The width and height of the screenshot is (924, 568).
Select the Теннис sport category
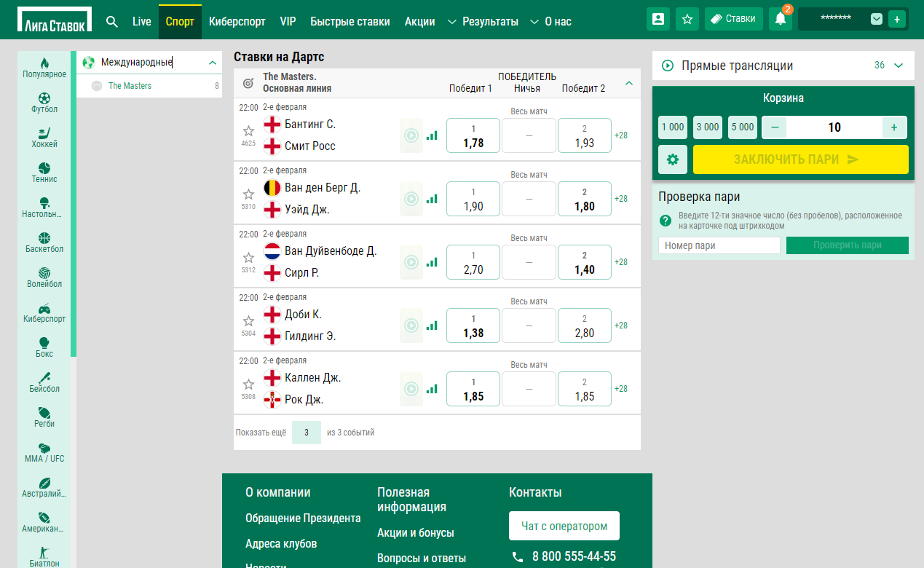point(44,173)
